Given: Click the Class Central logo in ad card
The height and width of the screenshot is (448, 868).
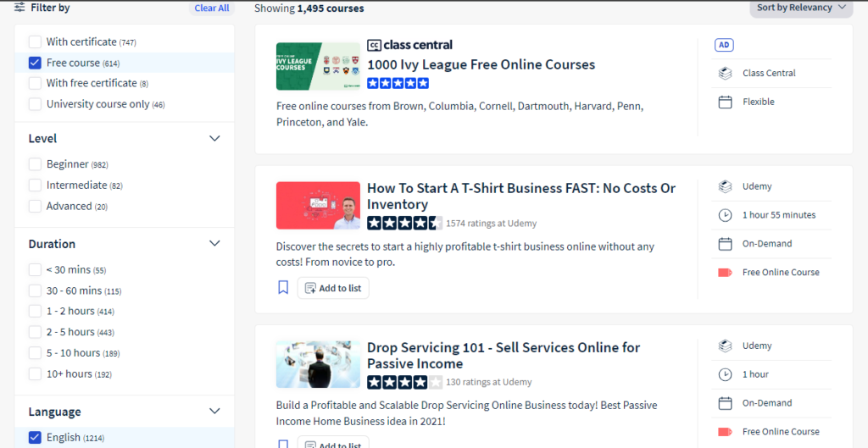Looking at the screenshot, I should [x=409, y=45].
